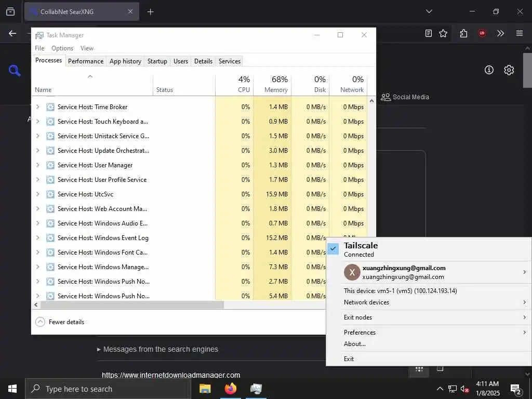
Task: Sort processes by Memory column
Action: pyautogui.click(x=272, y=84)
